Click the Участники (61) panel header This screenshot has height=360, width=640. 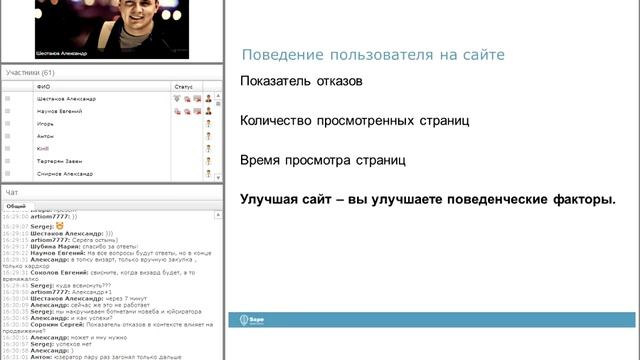(x=30, y=73)
